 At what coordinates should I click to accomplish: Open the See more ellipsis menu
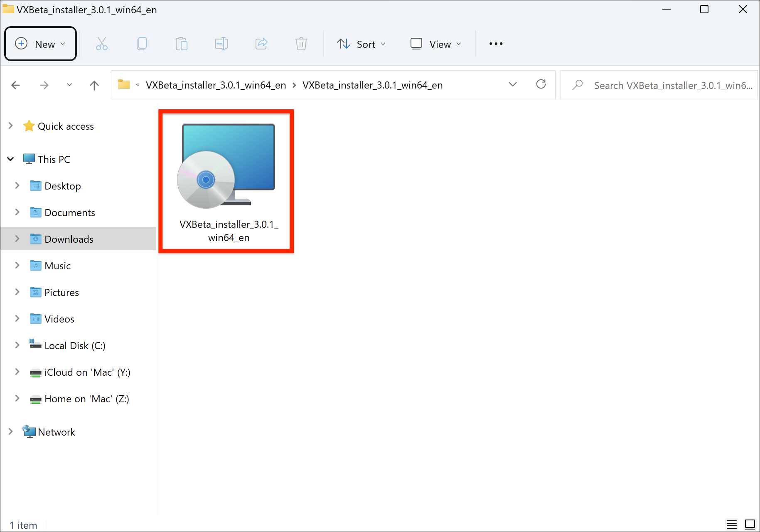[x=495, y=43]
